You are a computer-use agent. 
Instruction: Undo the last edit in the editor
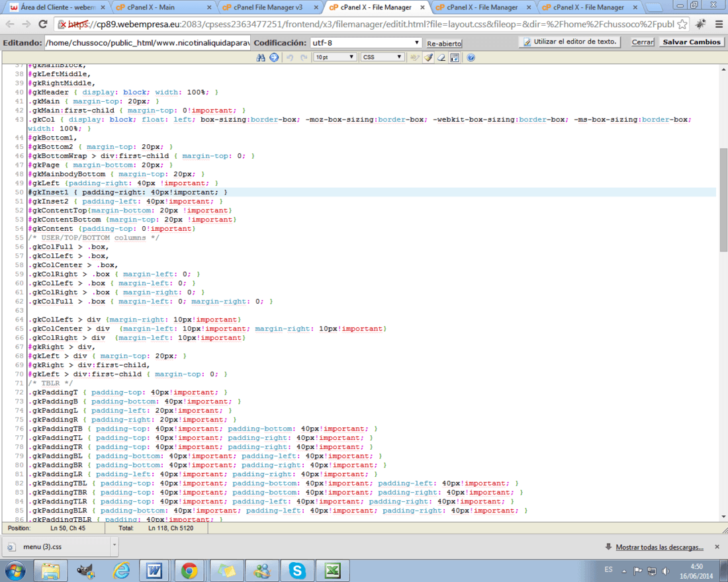[290, 58]
